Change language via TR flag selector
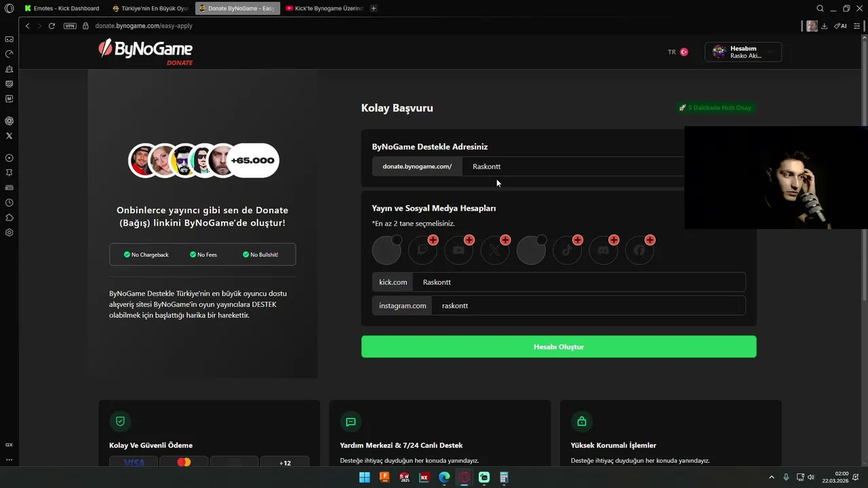Screen dimensions: 868x488 point(678,52)
